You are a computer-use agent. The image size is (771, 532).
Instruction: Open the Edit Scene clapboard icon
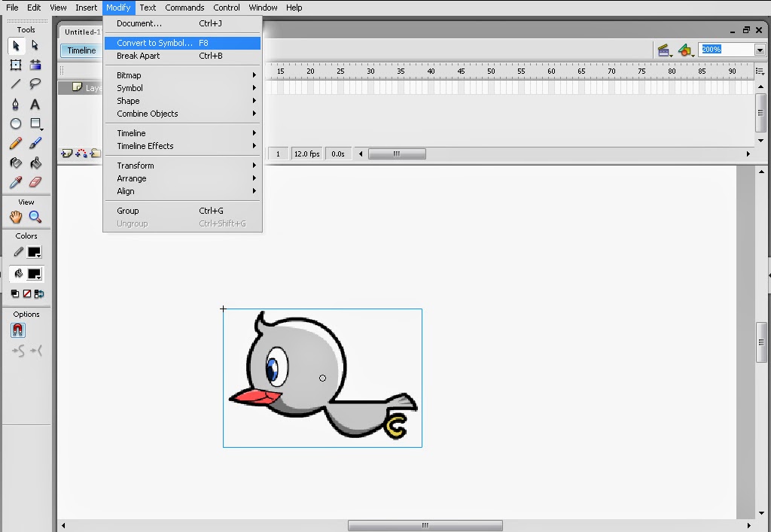pos(665,50)
